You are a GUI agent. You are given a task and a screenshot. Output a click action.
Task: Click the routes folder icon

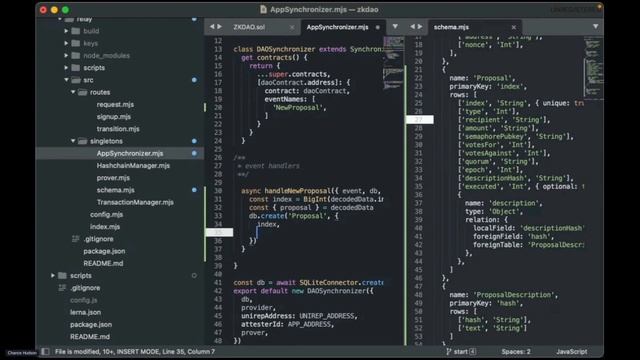click(x=83, y=92)
